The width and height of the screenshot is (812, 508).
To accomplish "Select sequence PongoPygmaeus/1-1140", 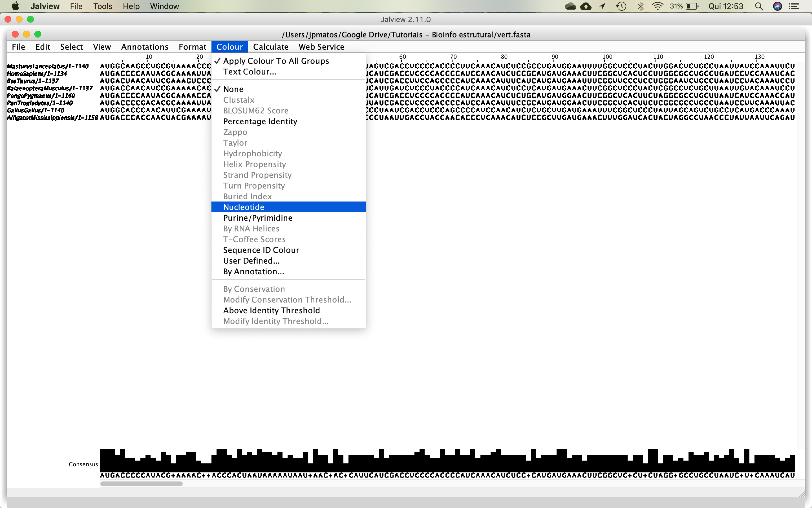I will 41,96.
